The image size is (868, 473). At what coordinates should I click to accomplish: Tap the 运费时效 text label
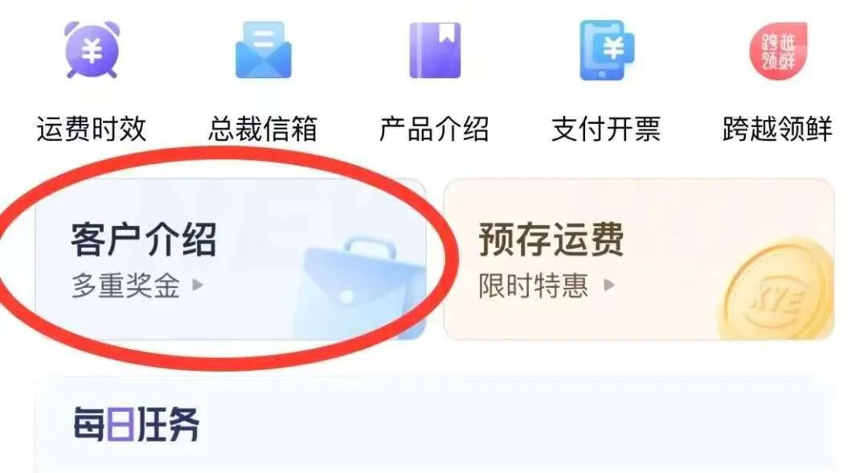coord(92,129)
